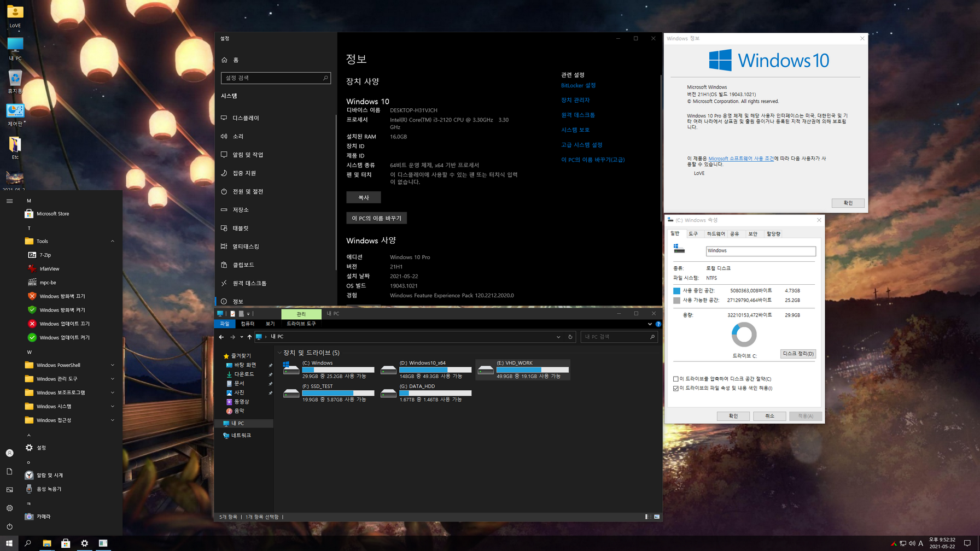The height and width of the screenshot is (551, 980).
Task: Open the 드라이브 도구 ribbon tab
Action: (301, 324)
